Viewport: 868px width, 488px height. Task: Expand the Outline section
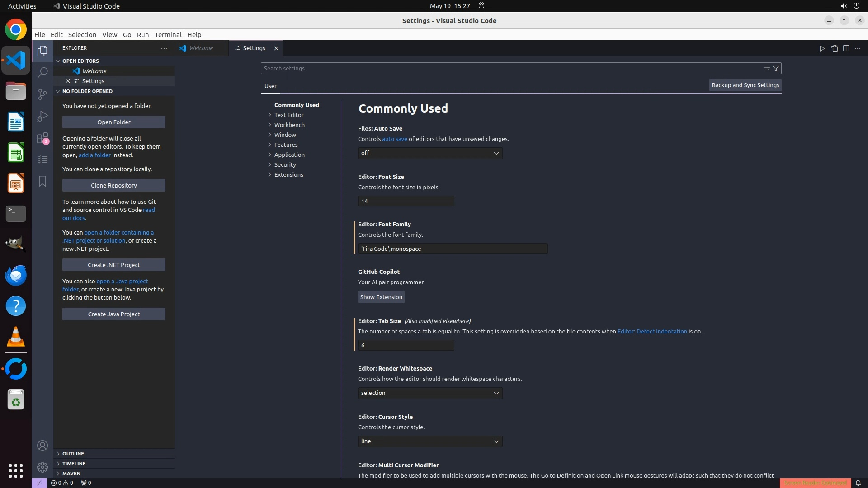[73, 454]
